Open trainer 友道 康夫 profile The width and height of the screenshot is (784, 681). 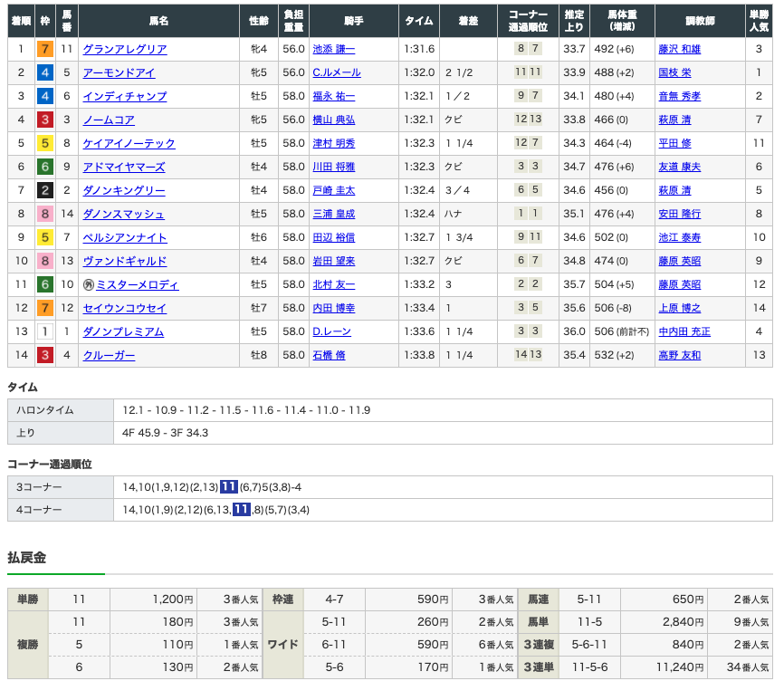click(x=680, y=167)
